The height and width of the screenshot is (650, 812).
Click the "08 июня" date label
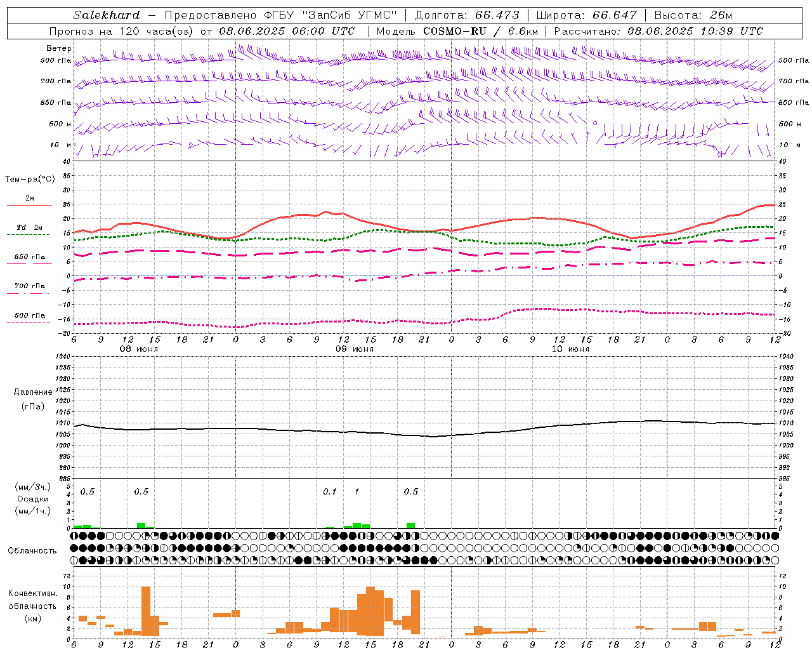point(139,349)
